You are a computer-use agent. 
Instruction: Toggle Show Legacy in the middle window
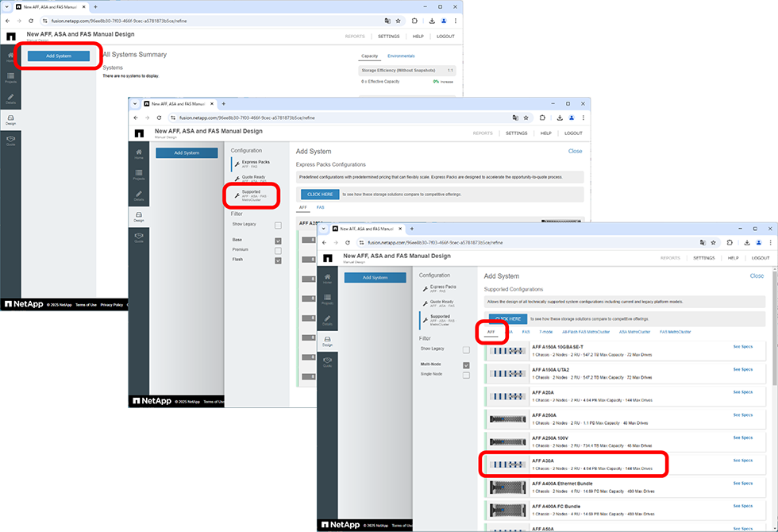coord(278,226)
